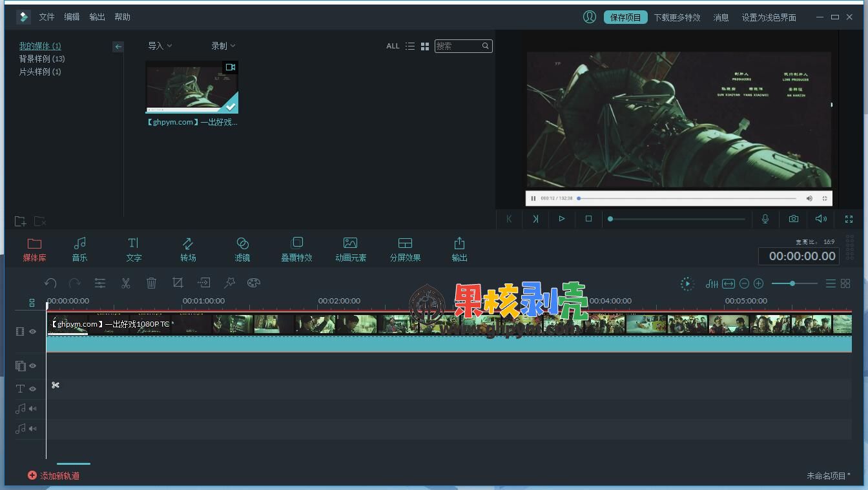Switch to the 分屏效果 split screen tab

pyautogui.click(x=405, y=249)
